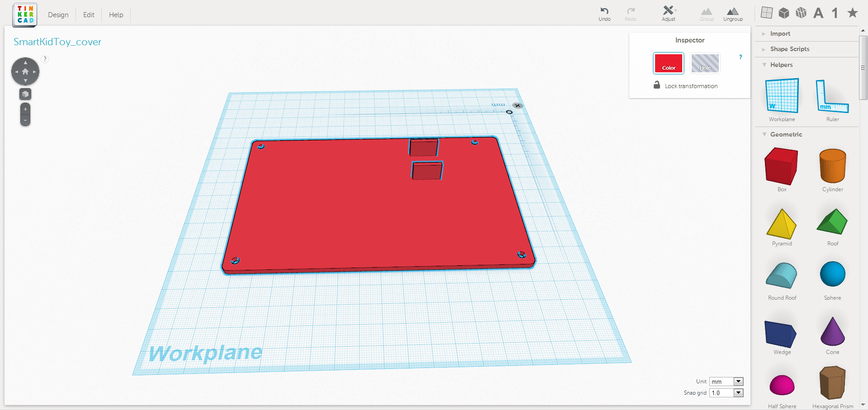Open the Snap grid dropdown
Viewport: 868px width, 410px height.
click(x=726, y=393)
